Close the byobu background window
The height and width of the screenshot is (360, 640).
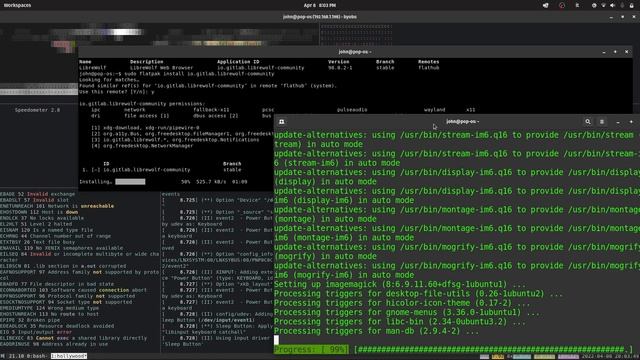[x=634, y=17]
